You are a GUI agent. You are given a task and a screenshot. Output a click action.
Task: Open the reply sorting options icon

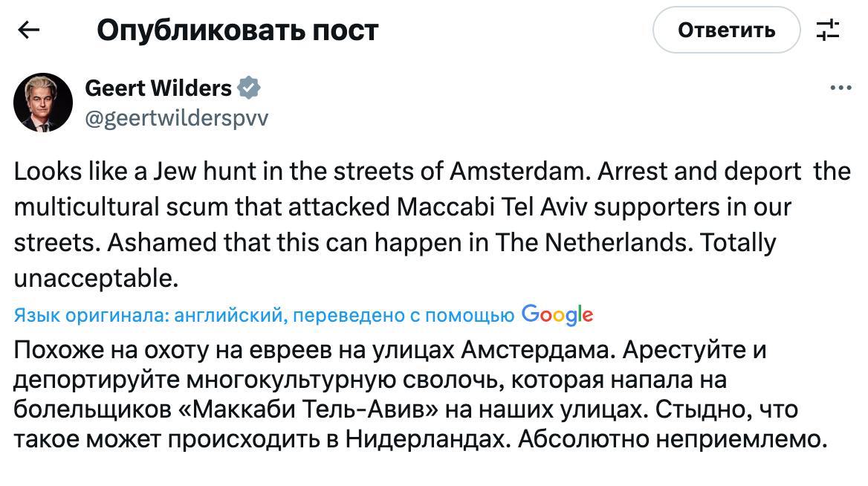point(827,30)
